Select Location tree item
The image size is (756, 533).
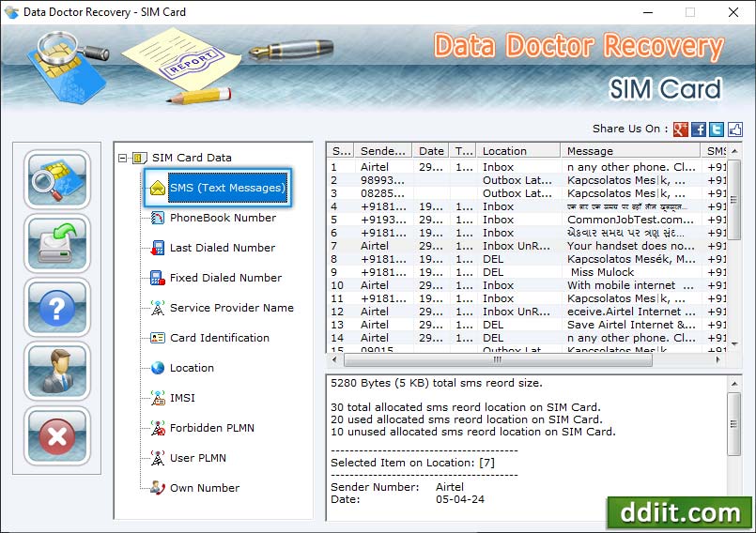coord(192,368)
